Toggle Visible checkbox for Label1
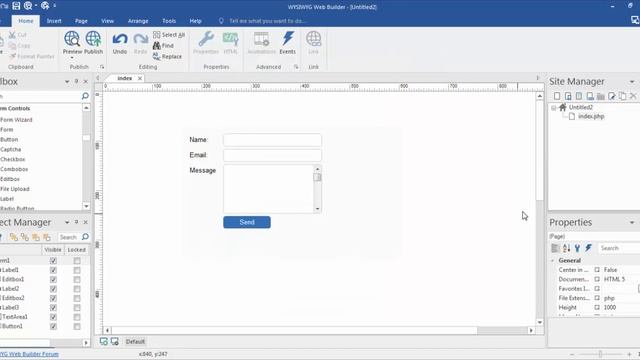Viewport: 640px width, 360px height. (x=53, y=270)
